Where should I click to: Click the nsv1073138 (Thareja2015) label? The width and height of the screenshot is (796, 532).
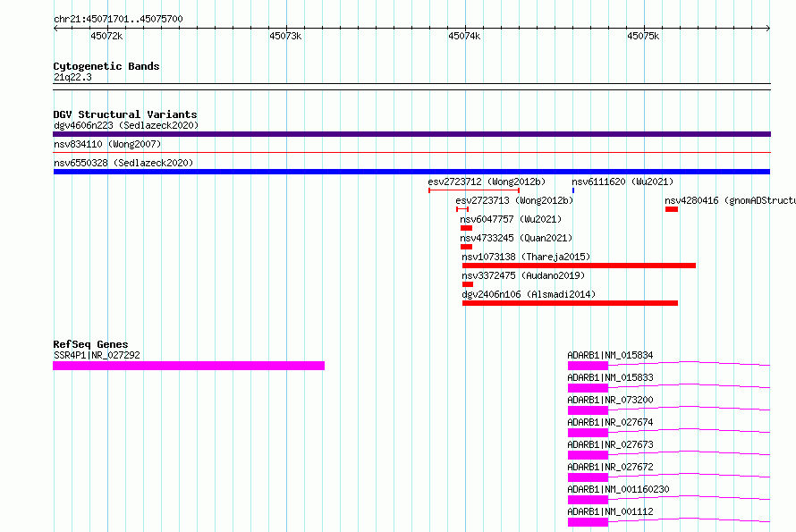point(526,257)
